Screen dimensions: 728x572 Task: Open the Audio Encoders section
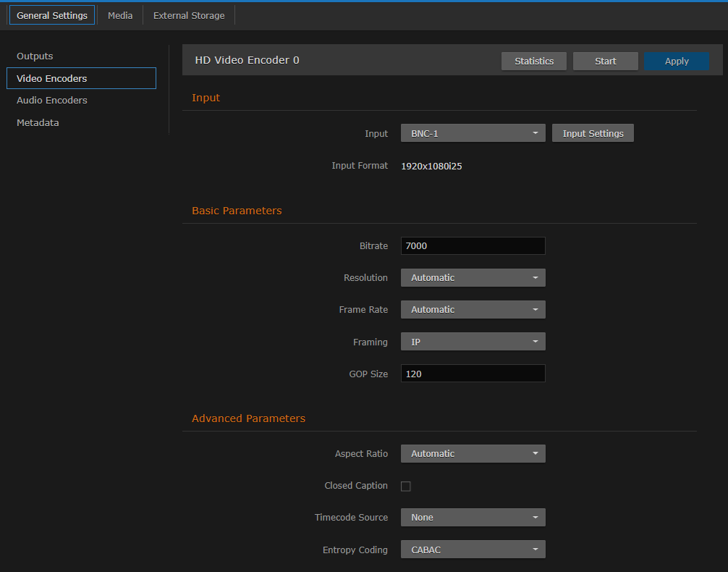pyautogui.click(x=51, y=100)
